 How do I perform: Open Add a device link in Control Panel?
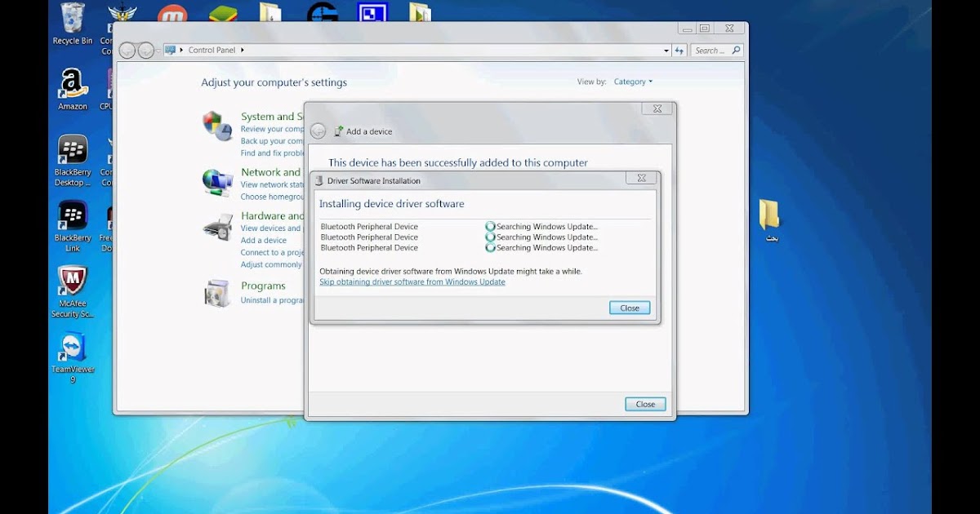click(x=264, y=241)
